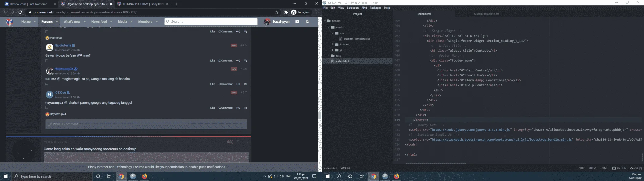Expand the News feed dropdown arrow
The image size is (644, 181).
pos(111,22)
